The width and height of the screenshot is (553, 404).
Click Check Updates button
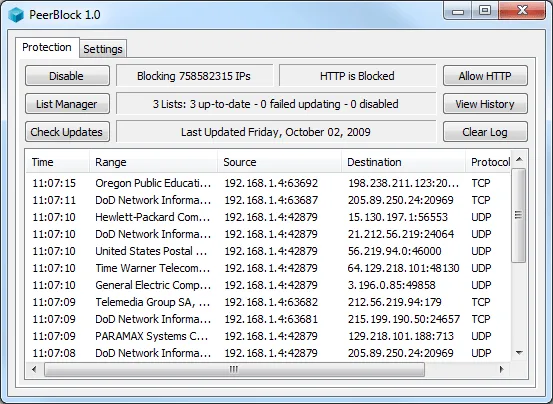click(x=67, y=132)
